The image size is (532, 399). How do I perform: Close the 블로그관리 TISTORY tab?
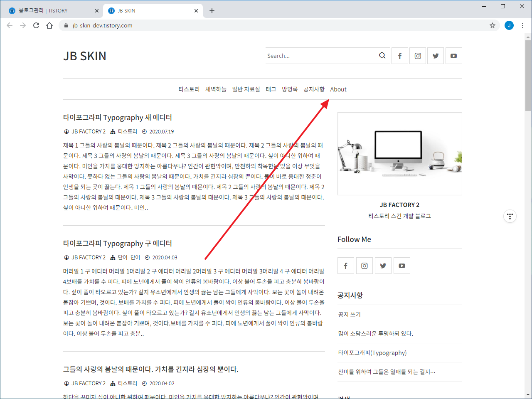97,11
